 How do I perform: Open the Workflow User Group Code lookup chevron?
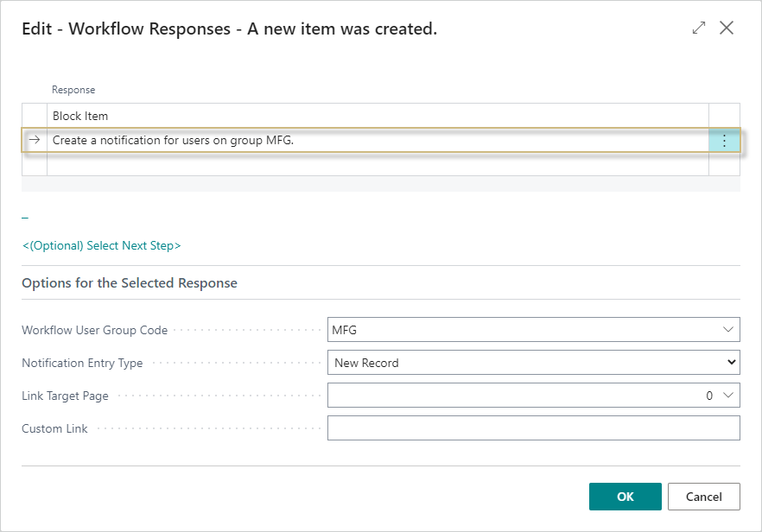click(x=730, y=329)
